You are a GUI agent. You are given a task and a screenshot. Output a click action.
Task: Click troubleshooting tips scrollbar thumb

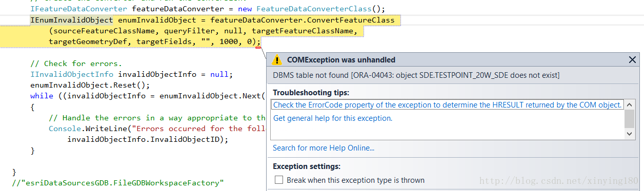[x=630, y=118]
